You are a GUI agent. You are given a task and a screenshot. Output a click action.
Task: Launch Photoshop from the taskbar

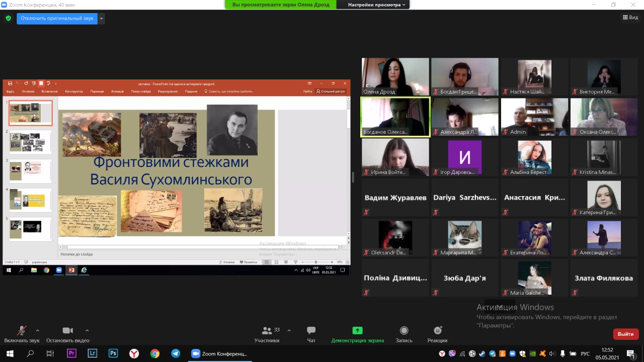(x=113, y=353)
